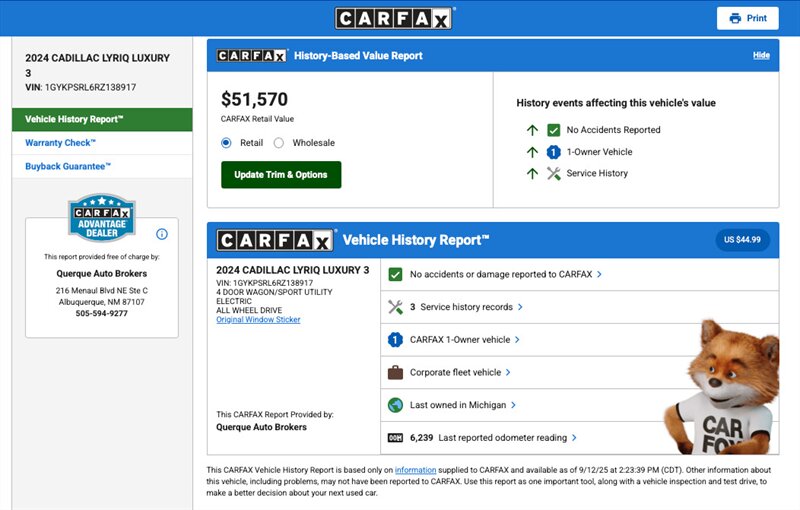Open the Buyback Guarantee sidebar tab
Screen dimensions: 800x510
click(x=102, y=166)
